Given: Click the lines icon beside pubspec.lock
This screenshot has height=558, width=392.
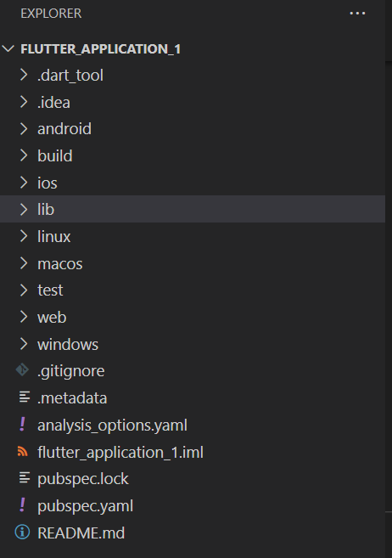Looking at the screenshot, I should pos(25,478).
